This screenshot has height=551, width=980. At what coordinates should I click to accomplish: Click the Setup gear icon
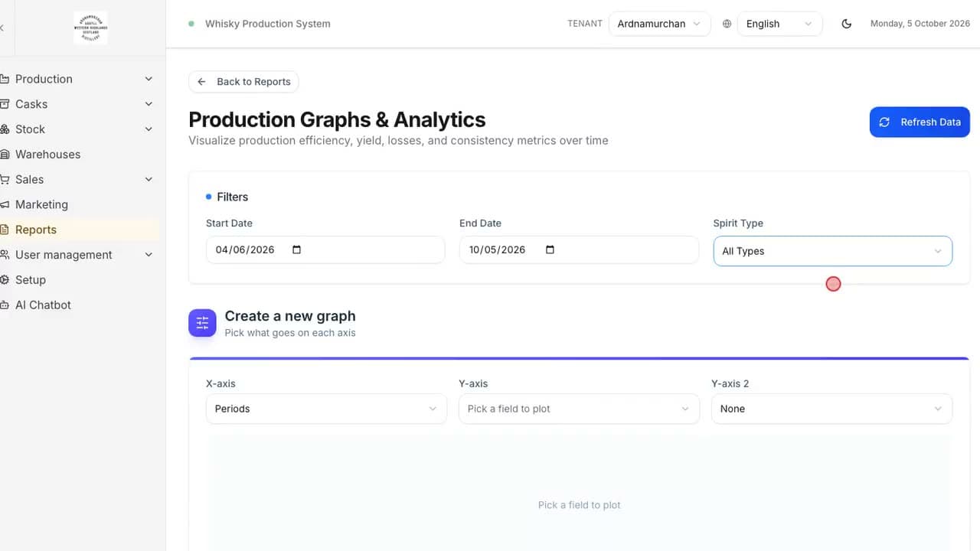coord(5,279)
